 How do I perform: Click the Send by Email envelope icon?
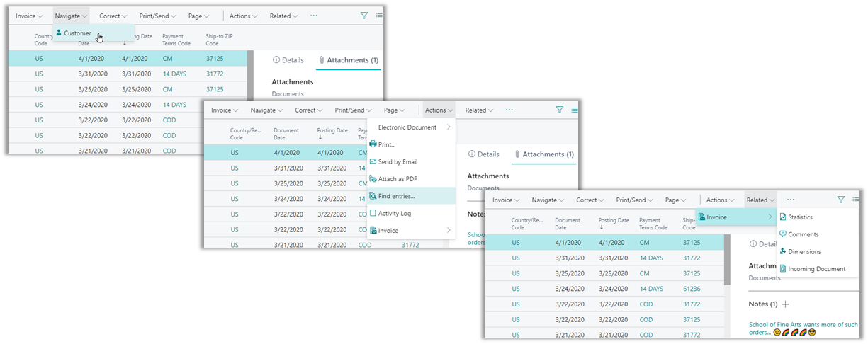373,161
